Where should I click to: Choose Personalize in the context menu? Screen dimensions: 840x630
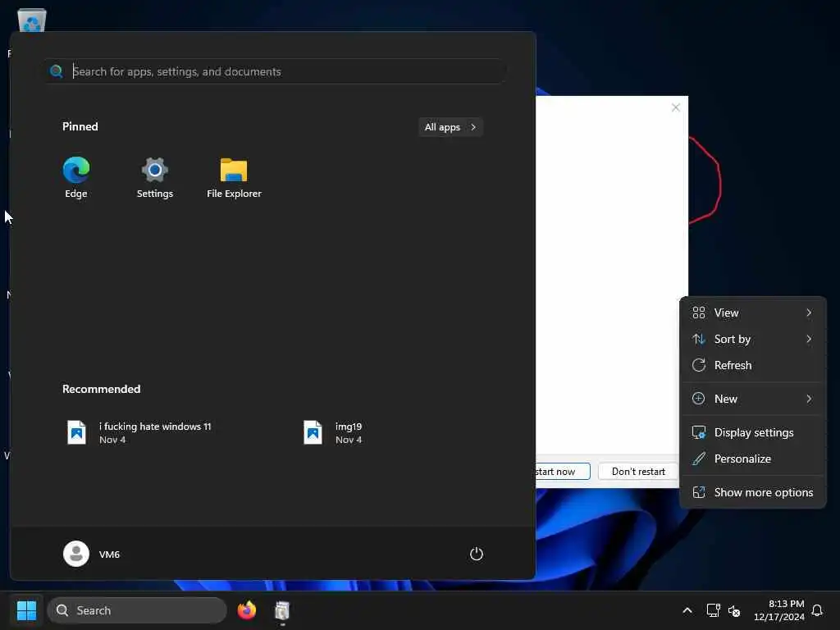click(x=752, y=459)
